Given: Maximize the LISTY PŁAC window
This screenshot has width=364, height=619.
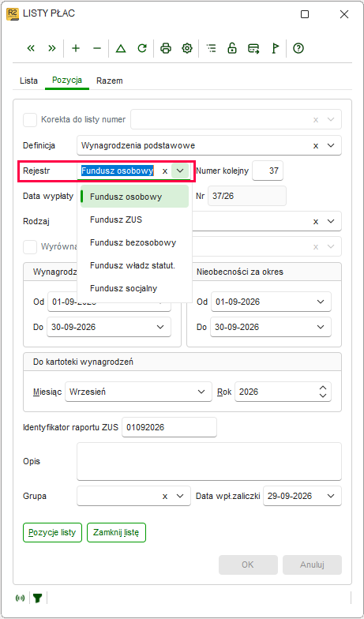Looking at the screenshot, I should [x=305, y=14].
